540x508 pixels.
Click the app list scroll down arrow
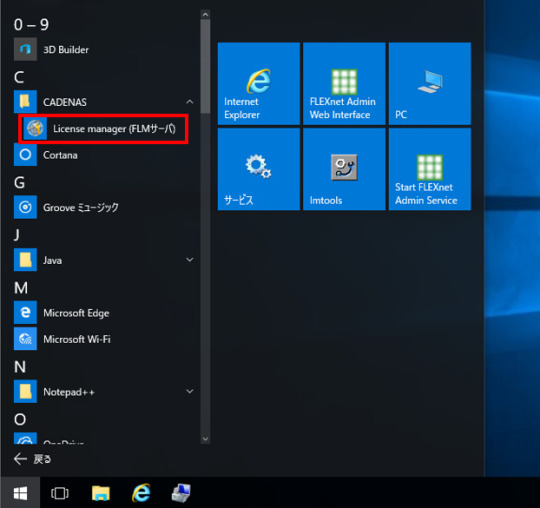[205, 439]
